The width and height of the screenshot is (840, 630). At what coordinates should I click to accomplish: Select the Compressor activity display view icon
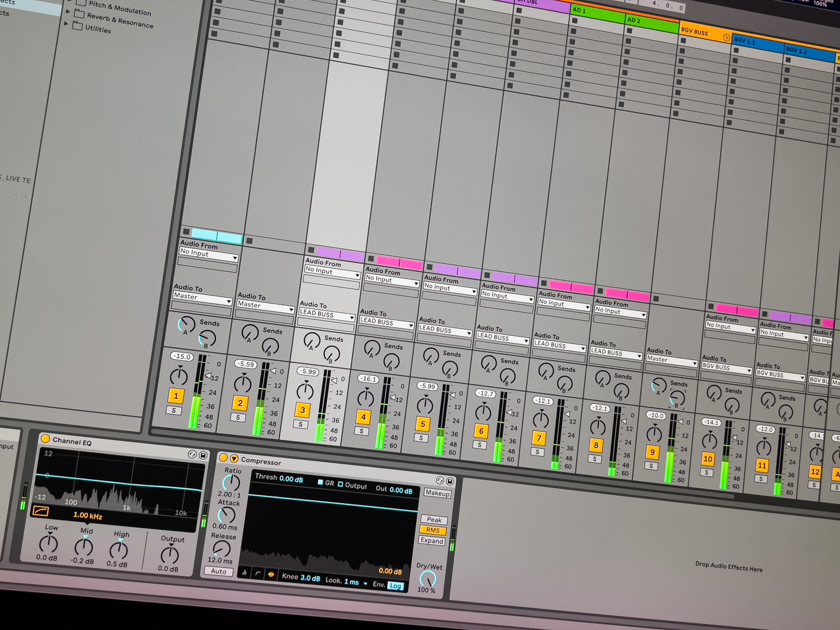point(271,574)
